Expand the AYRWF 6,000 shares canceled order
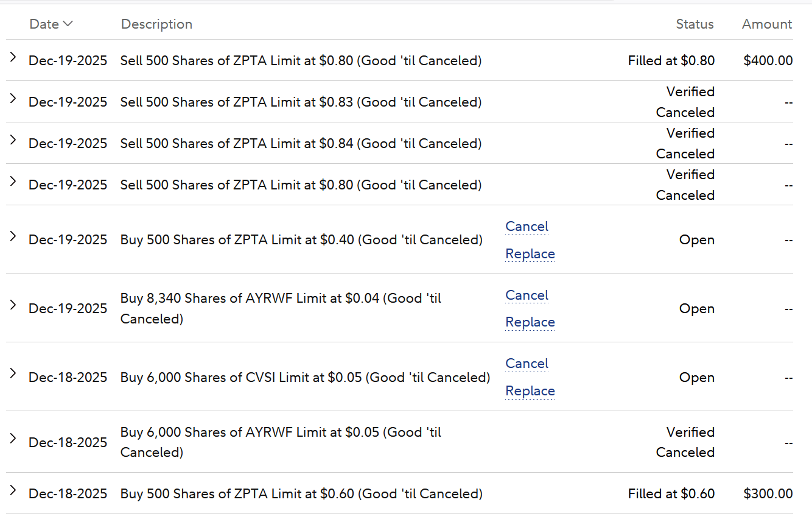The height and width of the screenshot is (519, 812). tap(13, 439)
